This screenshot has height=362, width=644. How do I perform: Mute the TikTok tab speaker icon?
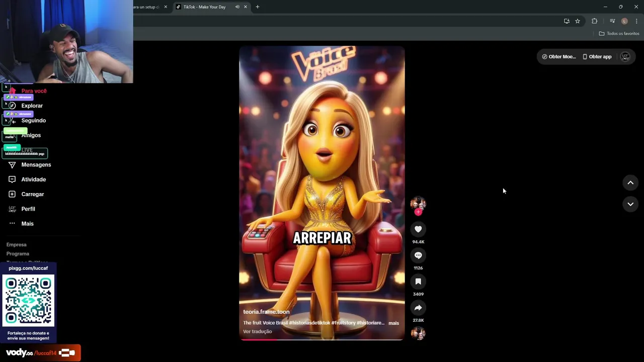(x=237, y=7)
